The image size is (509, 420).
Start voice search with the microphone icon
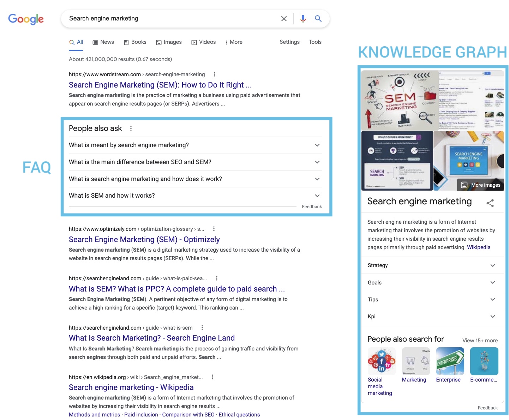coord(303,19)
